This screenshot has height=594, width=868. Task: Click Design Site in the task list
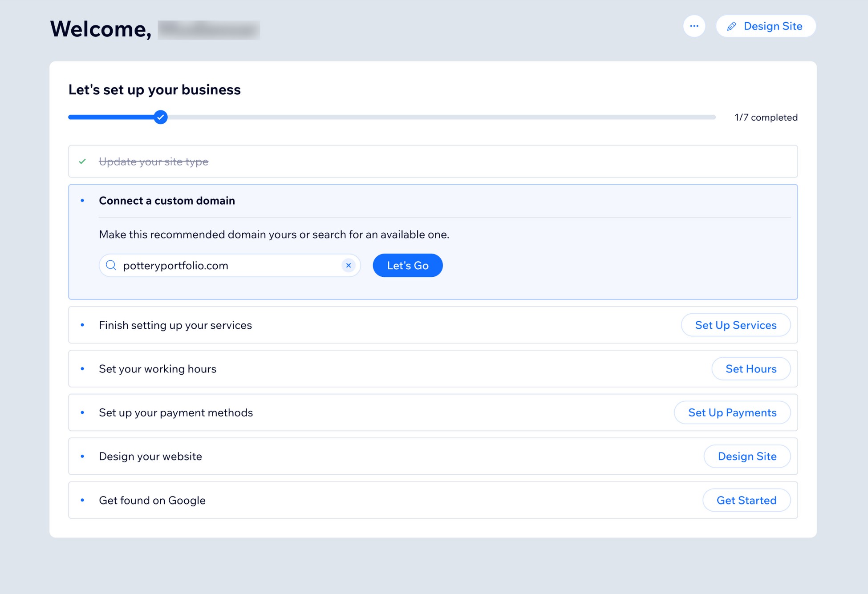(747, 456)
